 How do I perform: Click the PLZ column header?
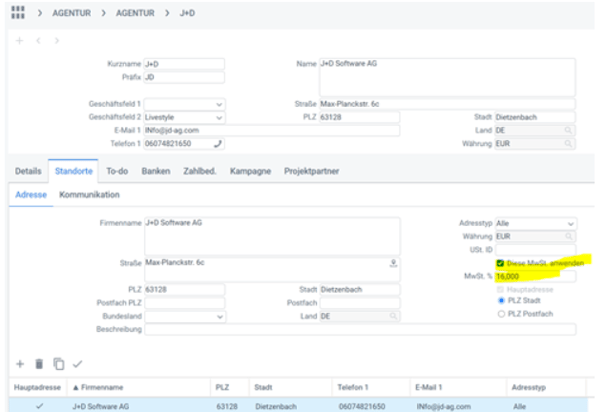230,387
